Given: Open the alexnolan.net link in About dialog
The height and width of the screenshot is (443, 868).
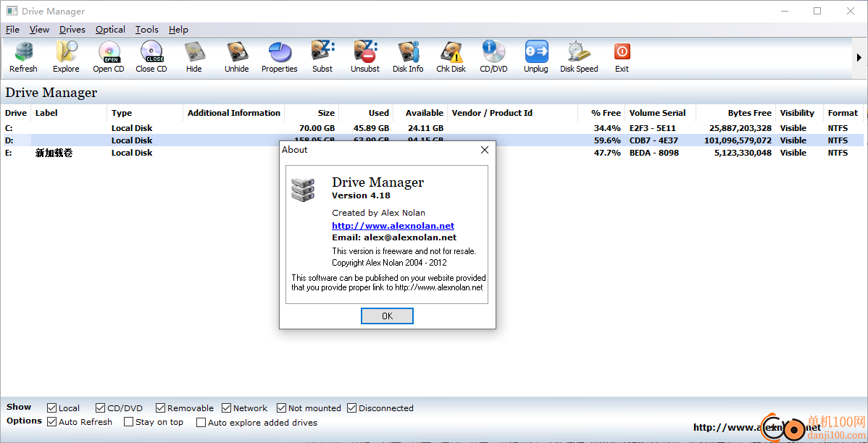Looking at the screenshot, I should 393,226.
